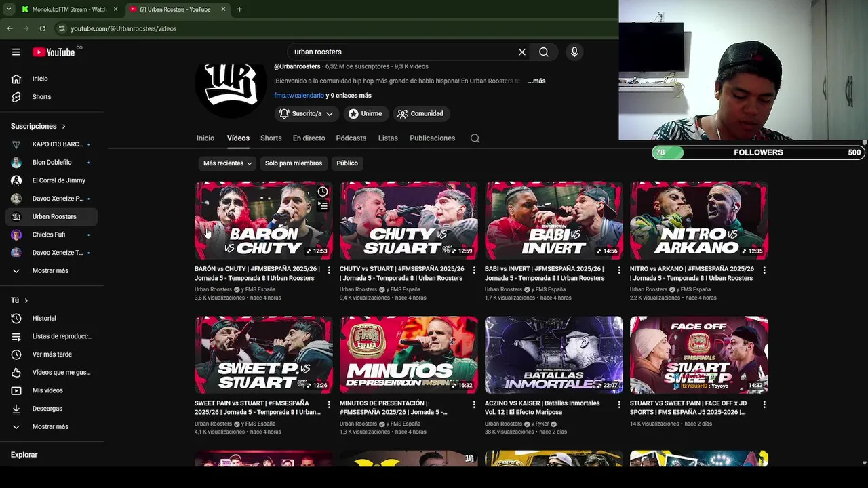868x488 pixels.
Task: Open Ver más tarde in sidebar
Action: click(52, 354)
